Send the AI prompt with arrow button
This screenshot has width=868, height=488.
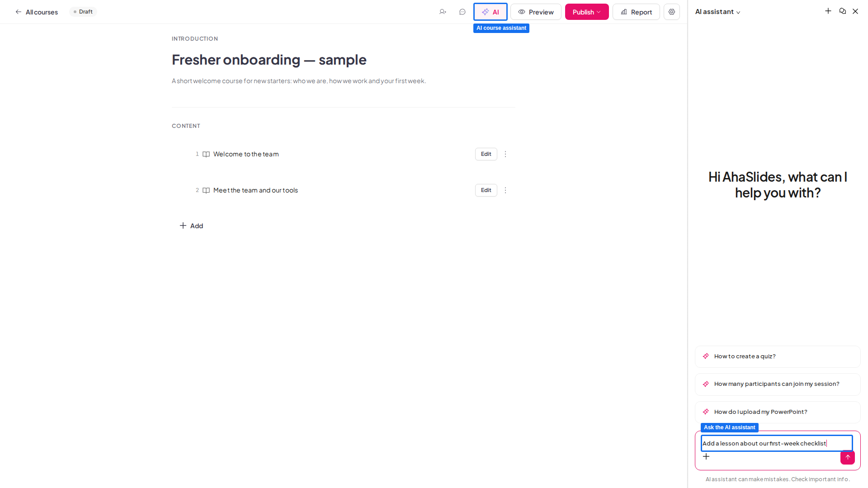pyautogui.click(x=848, y=457)
